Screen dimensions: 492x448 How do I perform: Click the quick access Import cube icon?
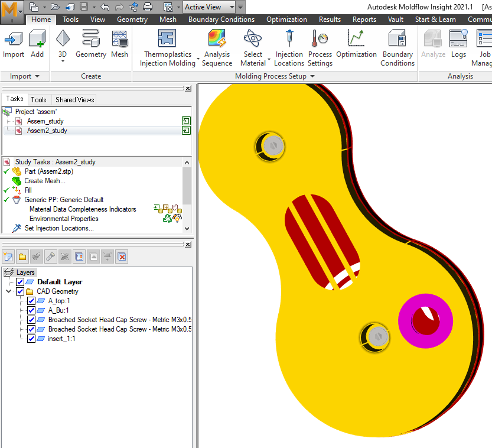[70, 7]
